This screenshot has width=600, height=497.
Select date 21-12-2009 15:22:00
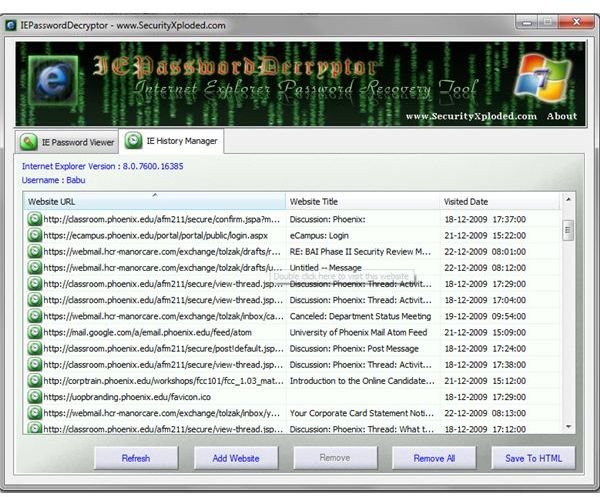[485, 235]
